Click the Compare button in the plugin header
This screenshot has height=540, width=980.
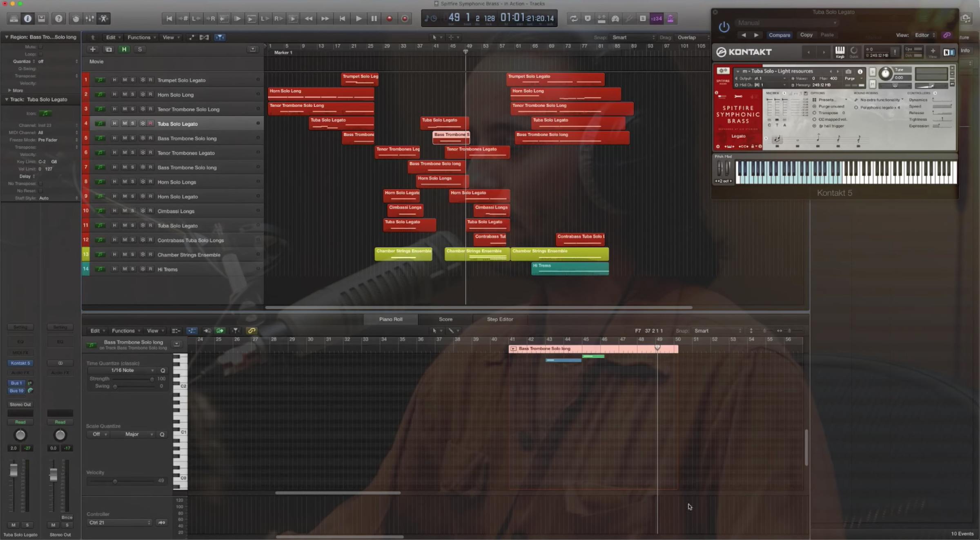[779, 35]
